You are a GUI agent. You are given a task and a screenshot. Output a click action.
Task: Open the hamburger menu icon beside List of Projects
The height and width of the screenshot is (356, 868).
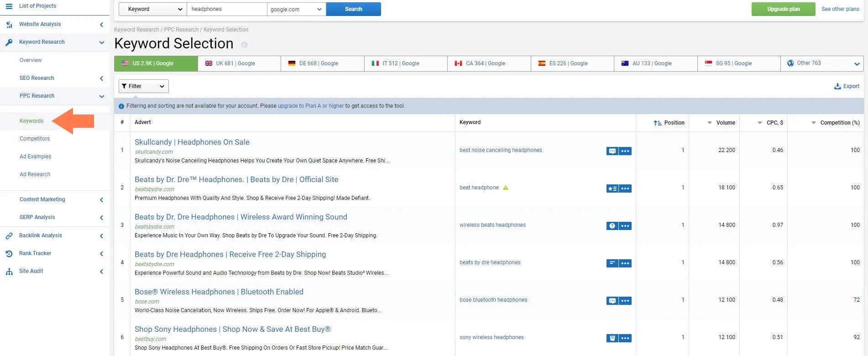coord(9,6)
